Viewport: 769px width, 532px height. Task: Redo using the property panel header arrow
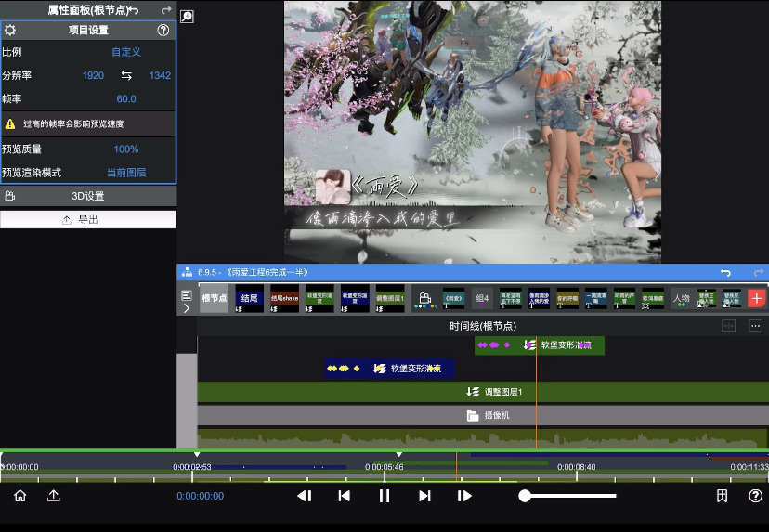pos(167,10)
